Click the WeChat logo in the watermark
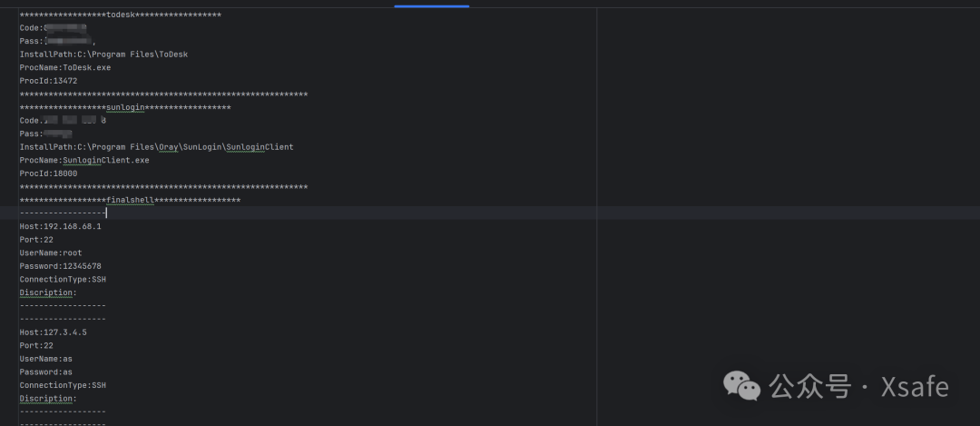The image size is (980, 426). click(742, 387)
